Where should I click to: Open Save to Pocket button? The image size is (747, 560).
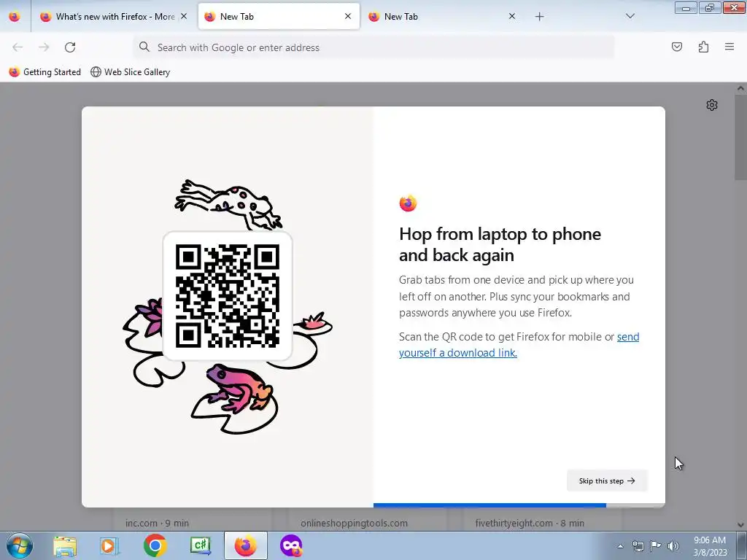coord(677,47)
